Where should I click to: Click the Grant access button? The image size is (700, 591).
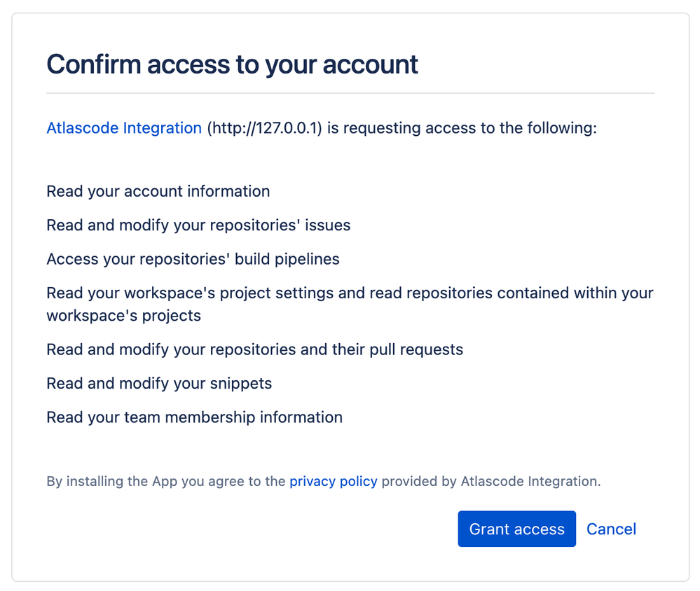click(x=516, y=529)
